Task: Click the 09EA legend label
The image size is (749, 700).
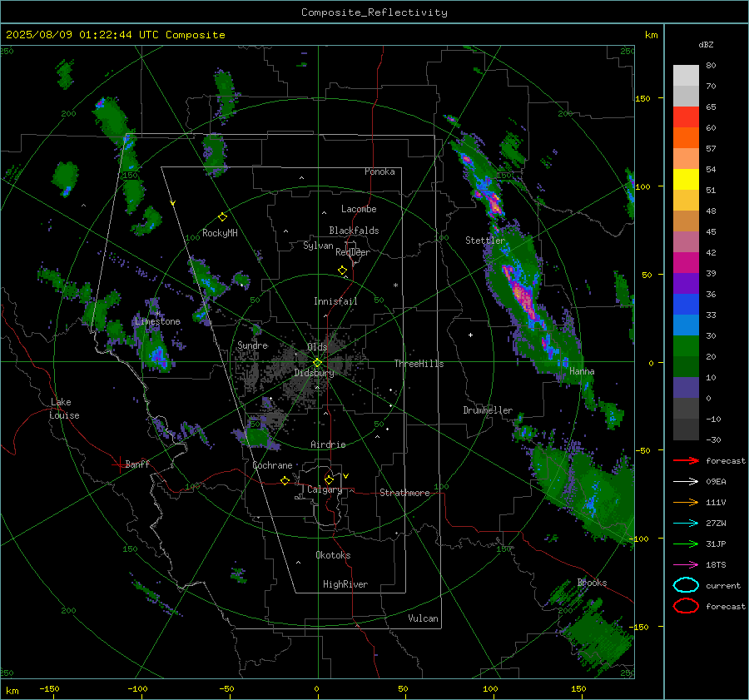Action: tap(716, 482)
